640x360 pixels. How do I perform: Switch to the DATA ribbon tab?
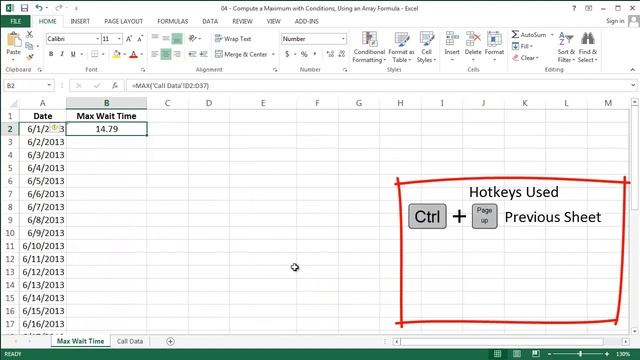tap(210, 21)
